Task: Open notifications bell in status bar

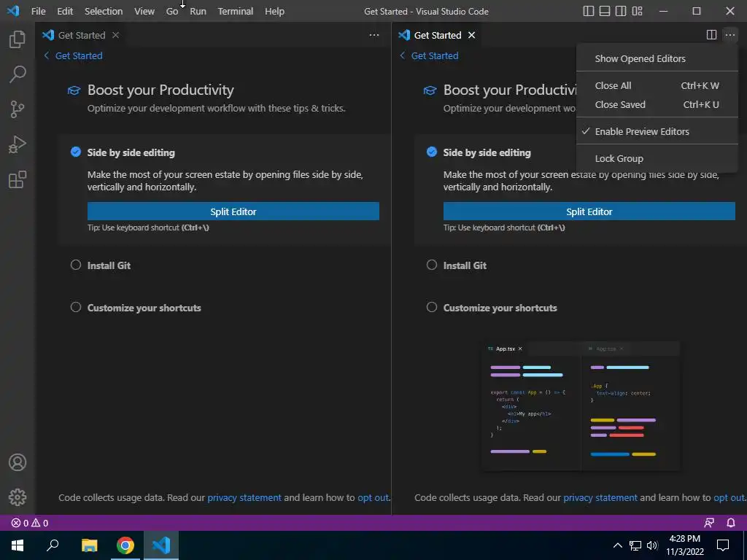Action: [731, 523]
